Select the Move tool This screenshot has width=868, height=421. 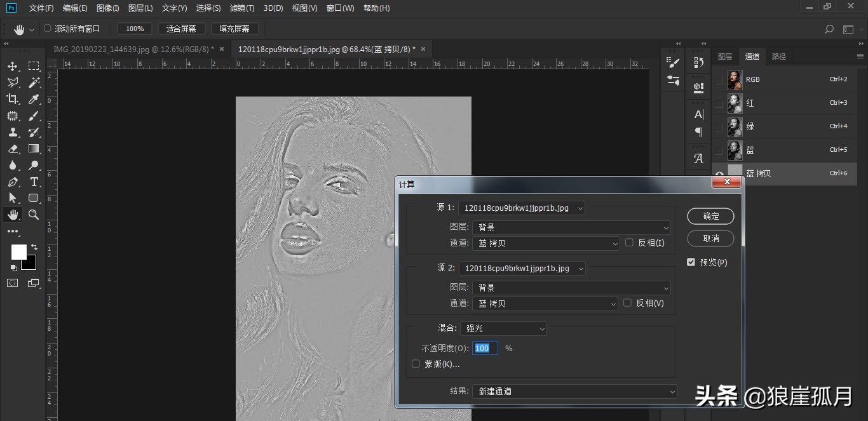click(13, 66)
